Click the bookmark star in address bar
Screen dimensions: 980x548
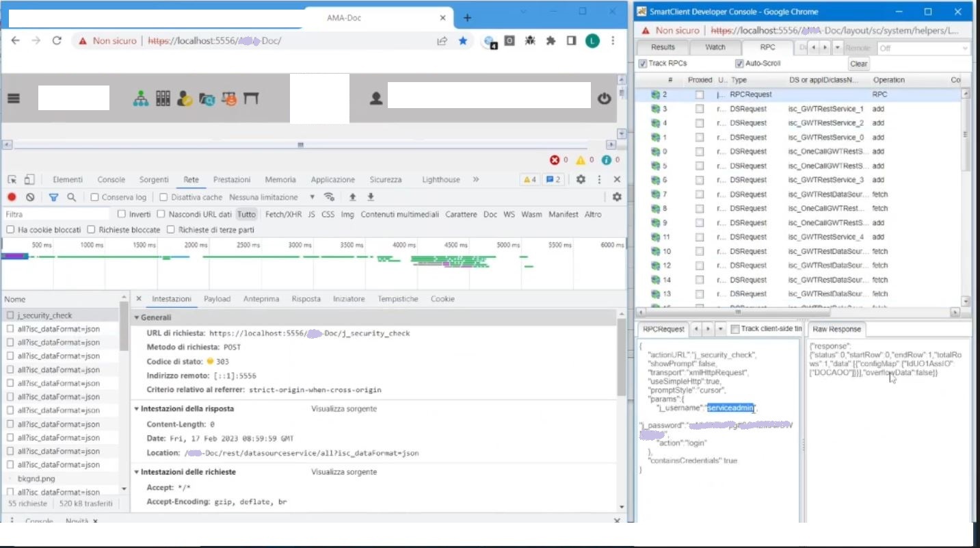[x=463, y=41]
